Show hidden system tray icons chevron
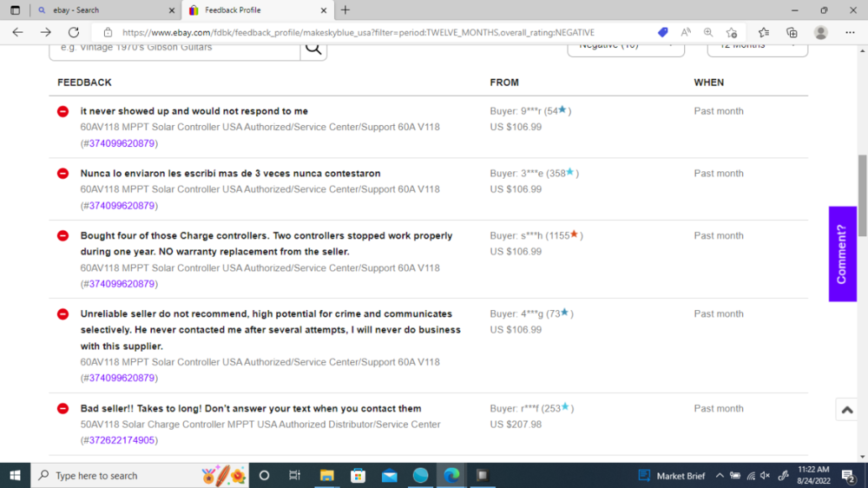Screen dimensions: 868x488 point(720,475)
